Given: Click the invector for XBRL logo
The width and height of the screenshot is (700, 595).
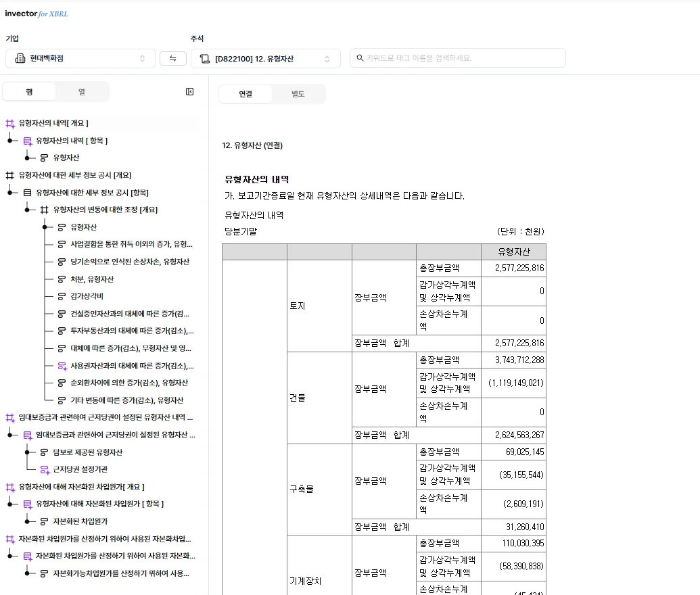Looking at the screenshot, I should pos(36,13).
